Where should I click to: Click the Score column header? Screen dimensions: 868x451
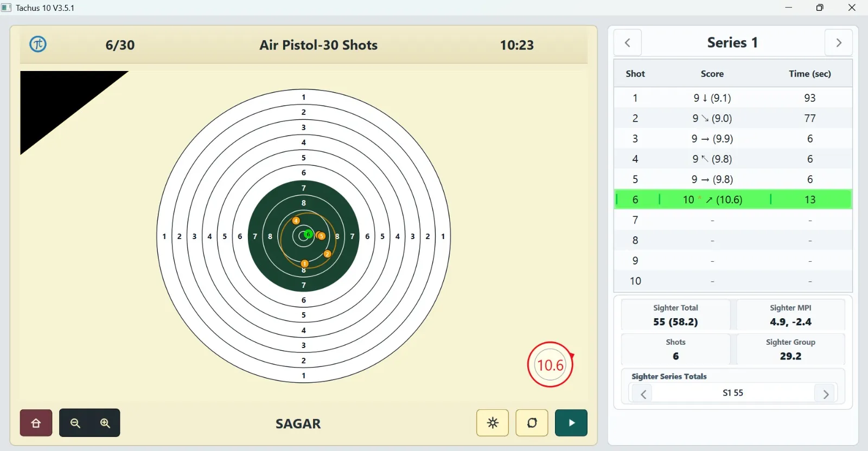click(712, 74)
